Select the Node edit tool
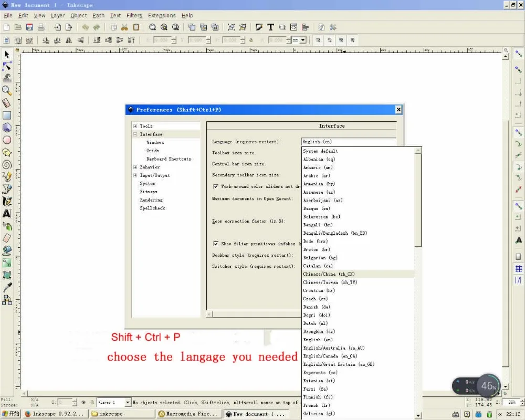 click(7, 66)
